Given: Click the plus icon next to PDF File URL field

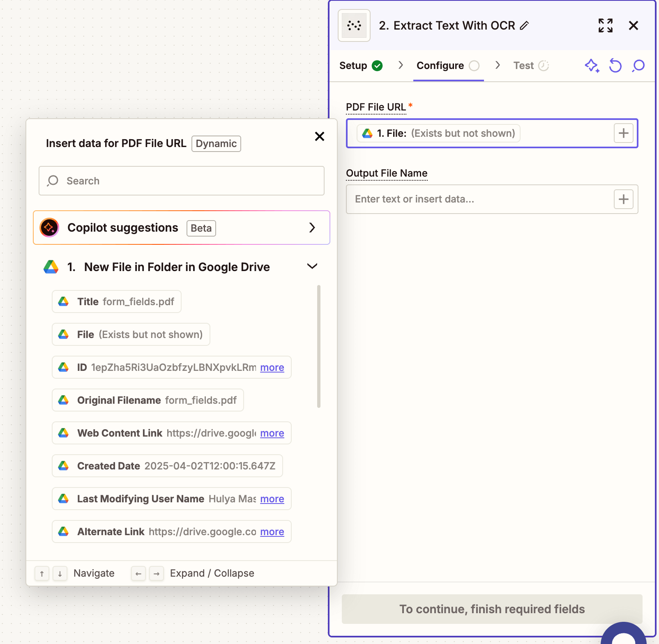Looking at the screenshot, I should [624, 133].
